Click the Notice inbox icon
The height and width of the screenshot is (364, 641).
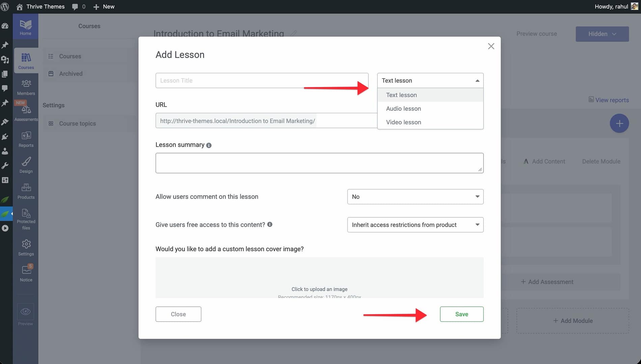[x=26, y=270]
